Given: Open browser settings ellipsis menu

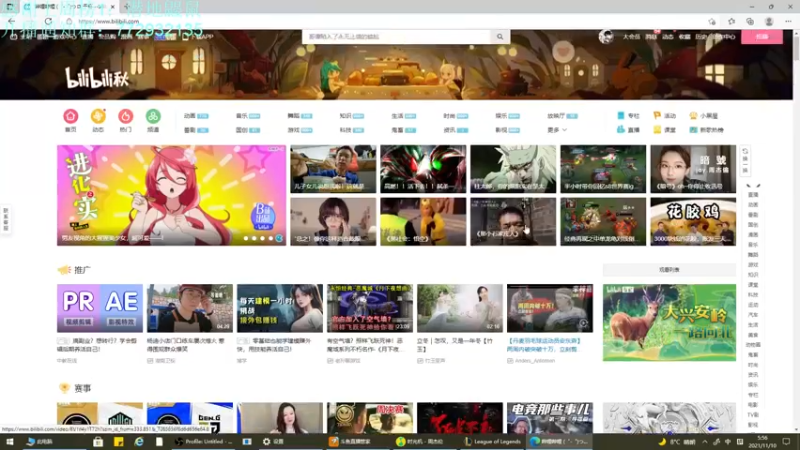Looking at the screenshot, I should tap(788, 21).
